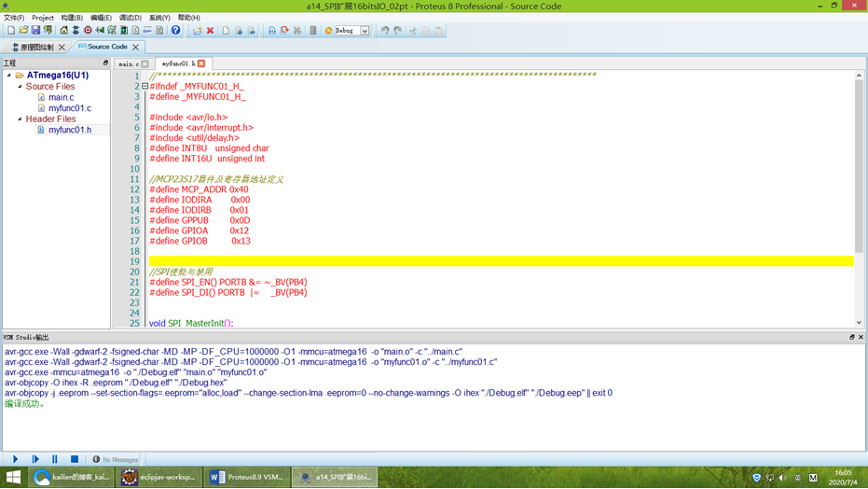Click the Step simulation button

(x=35, y=459)
